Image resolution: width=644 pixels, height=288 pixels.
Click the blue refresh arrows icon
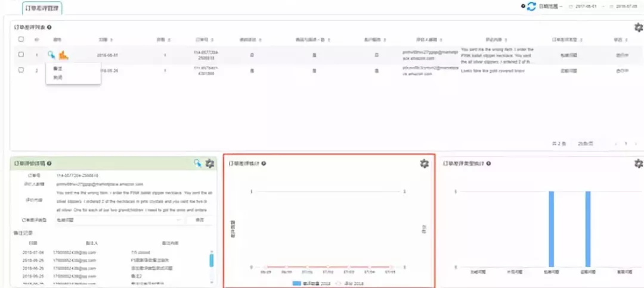(532, 6)
